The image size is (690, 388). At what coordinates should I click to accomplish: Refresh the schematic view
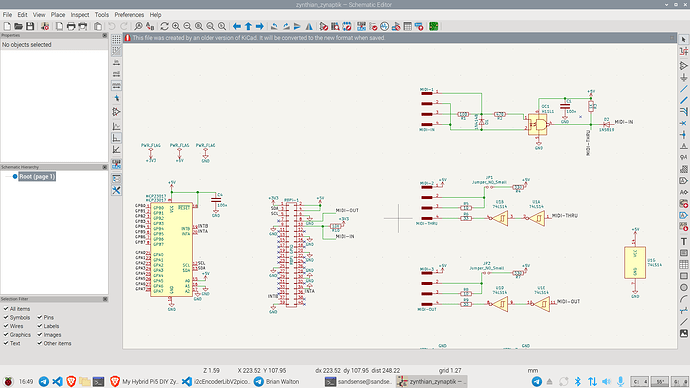164,26
